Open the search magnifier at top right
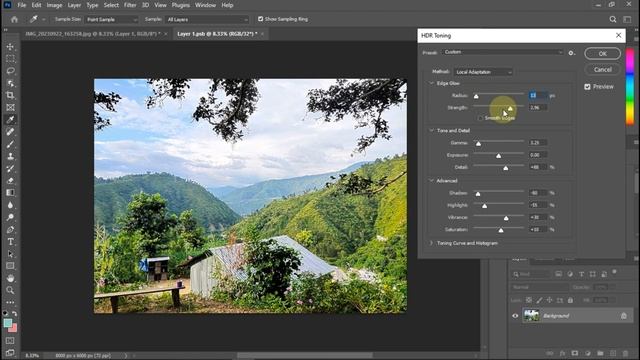Viewport: 640px width, 360px height. point(613,19)
